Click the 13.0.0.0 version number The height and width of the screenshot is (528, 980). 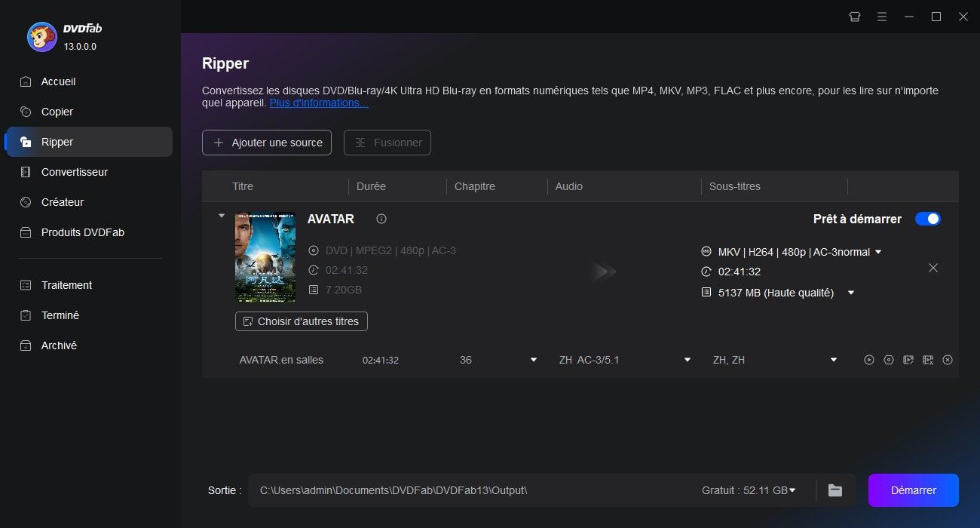(80, 47)
